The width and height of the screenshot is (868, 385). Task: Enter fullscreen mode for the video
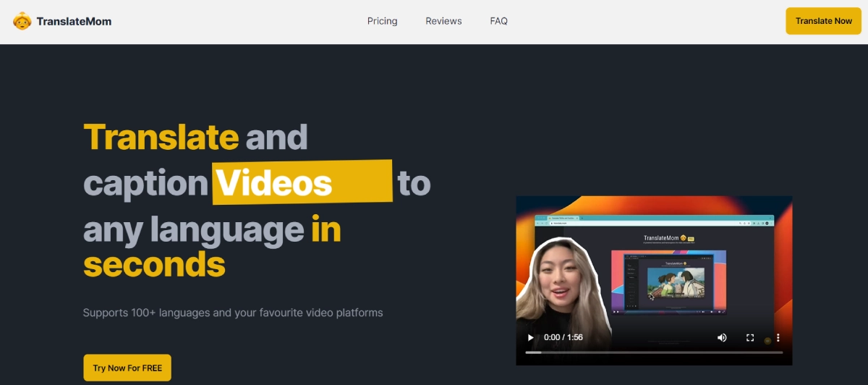(750, 338)
